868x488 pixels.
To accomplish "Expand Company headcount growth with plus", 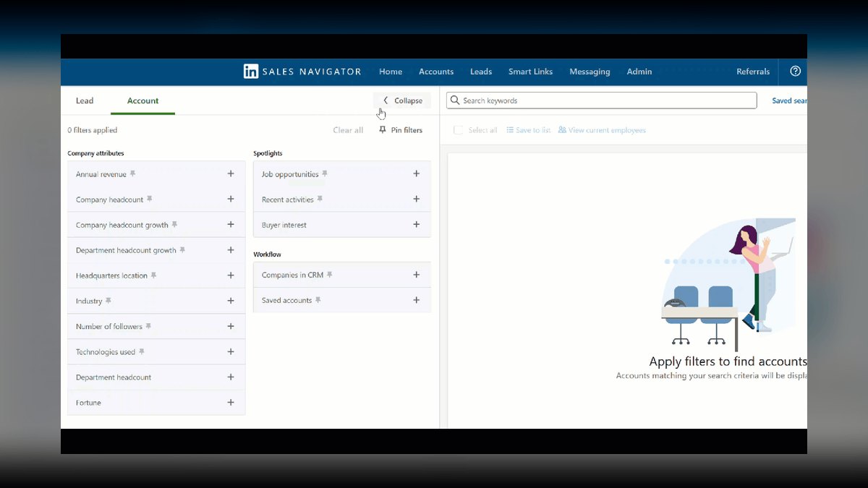I will point(231,224).
